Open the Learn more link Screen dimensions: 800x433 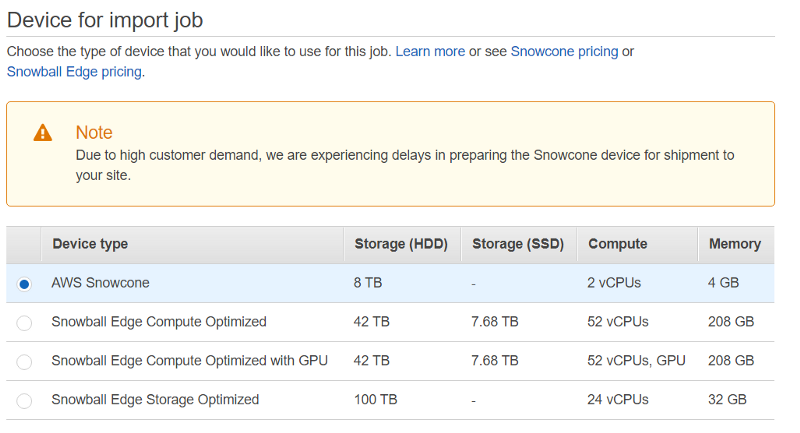click(430, 52)
